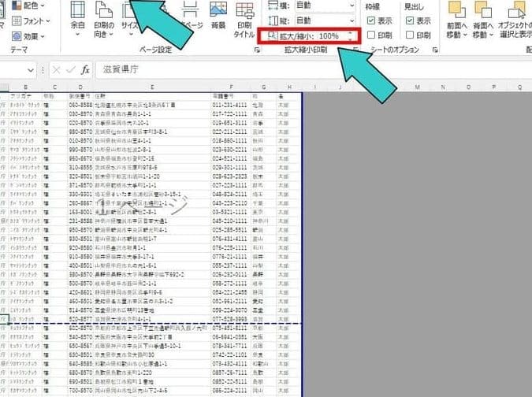This screenshot has width=532, height=397.
Task: Select column header E
Action: [x=150, y=87]
